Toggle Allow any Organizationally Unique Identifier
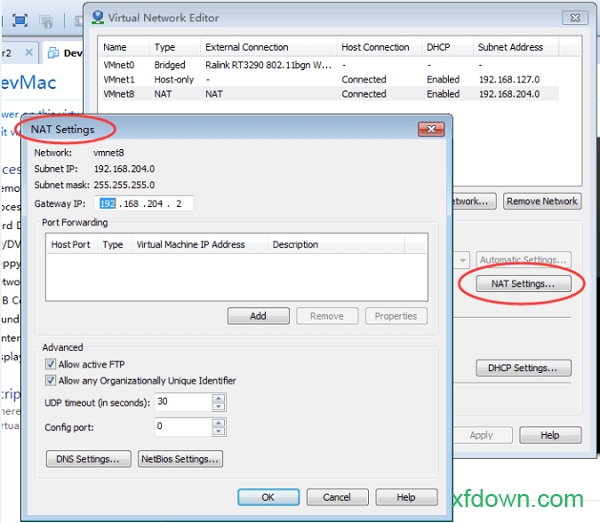 click(x=50, y=380)
